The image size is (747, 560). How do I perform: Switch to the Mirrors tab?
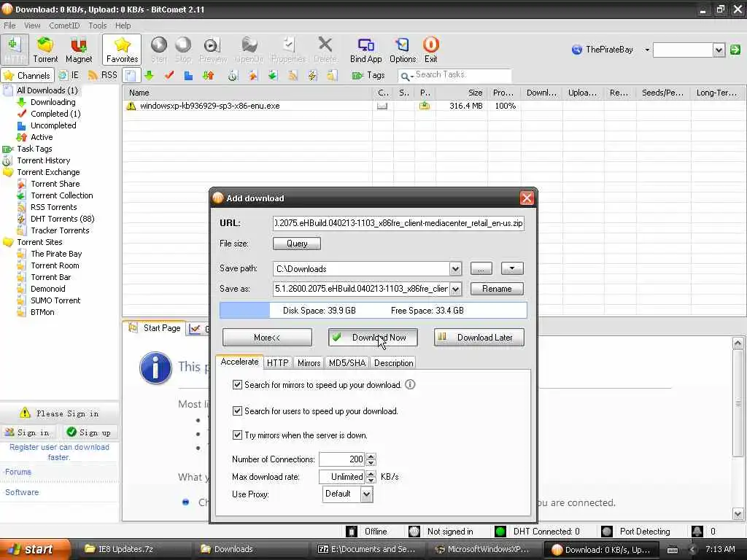tap(309, 363)
